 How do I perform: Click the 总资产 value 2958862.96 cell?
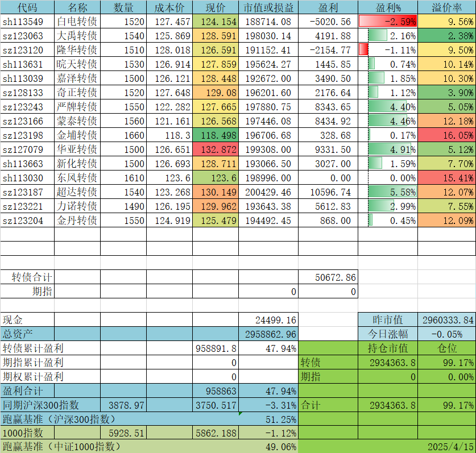(x=268, y=334)
